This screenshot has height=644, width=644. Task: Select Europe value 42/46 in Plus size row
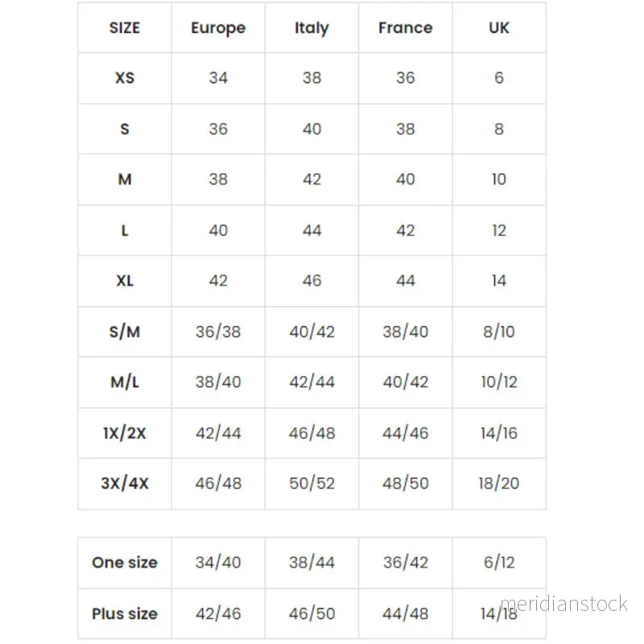(218, 613)
